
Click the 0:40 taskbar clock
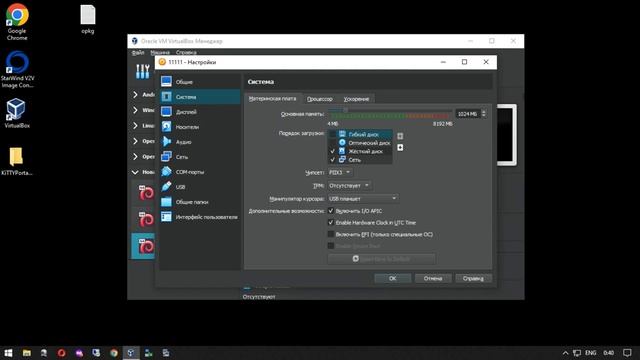tap(609, 353)
